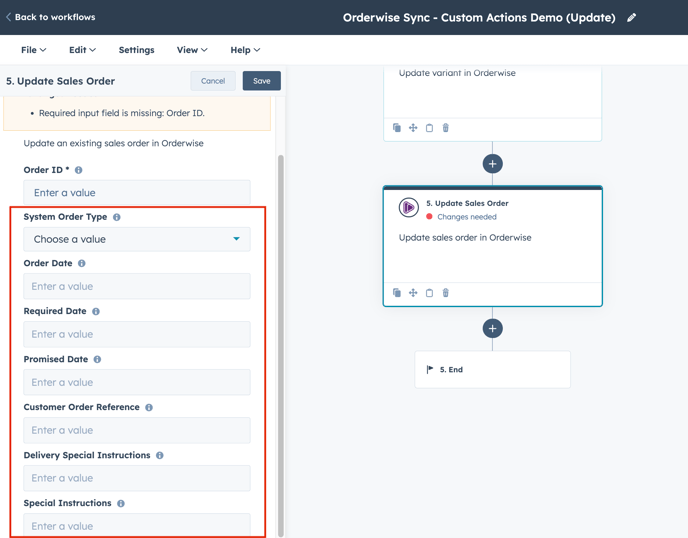Click the Customer Order Reference input field

[137, 430]
